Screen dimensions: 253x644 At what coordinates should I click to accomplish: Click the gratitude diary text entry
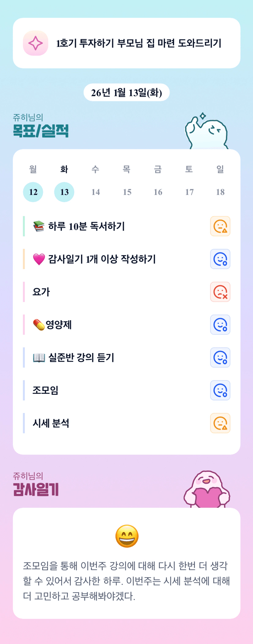(126, 581)
